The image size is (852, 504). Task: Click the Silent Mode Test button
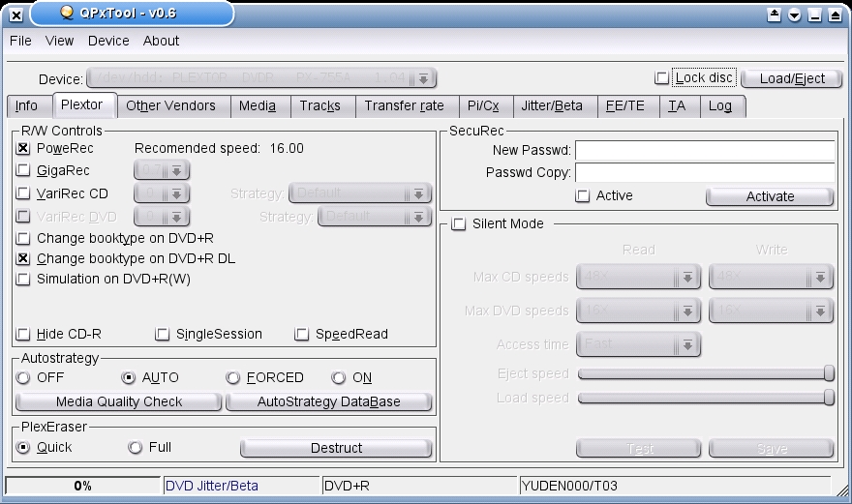point(638,449)
